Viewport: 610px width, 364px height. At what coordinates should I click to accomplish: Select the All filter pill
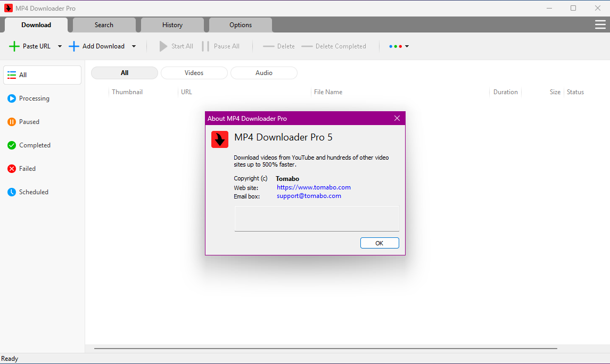tap(125, 73)
